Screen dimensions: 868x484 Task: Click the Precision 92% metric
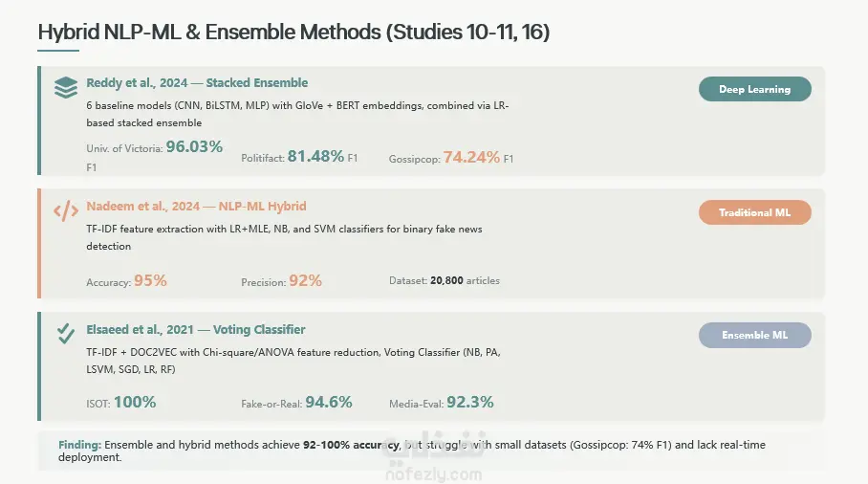pyautogui.click(x=281, y=281)
